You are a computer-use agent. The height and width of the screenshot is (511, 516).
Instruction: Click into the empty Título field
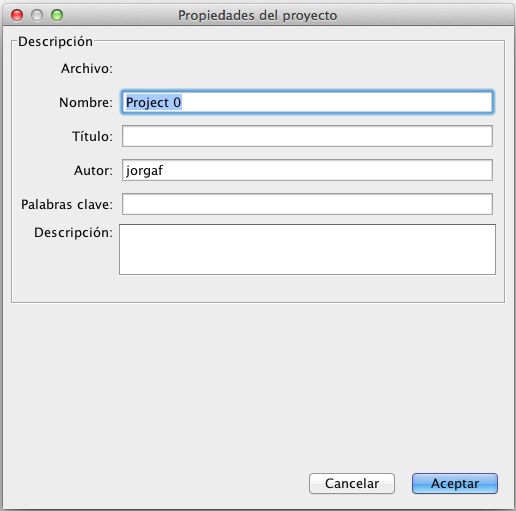[x=307, y=136]
